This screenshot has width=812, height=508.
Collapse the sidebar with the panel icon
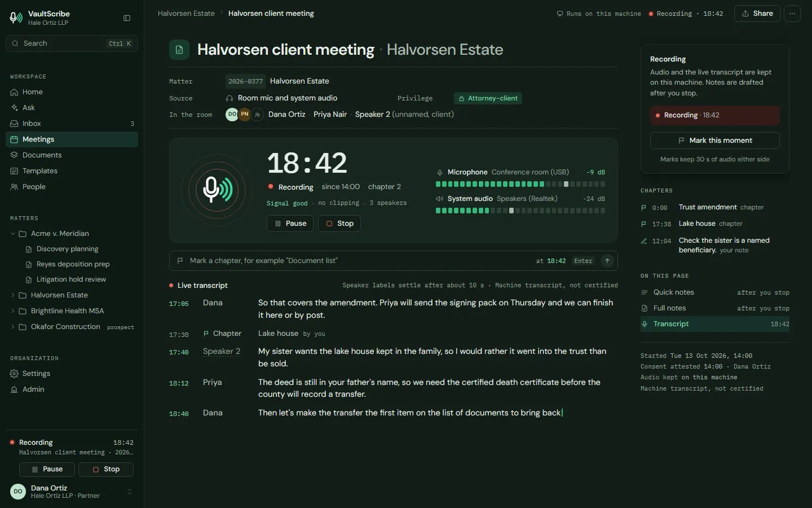[127, 18]
